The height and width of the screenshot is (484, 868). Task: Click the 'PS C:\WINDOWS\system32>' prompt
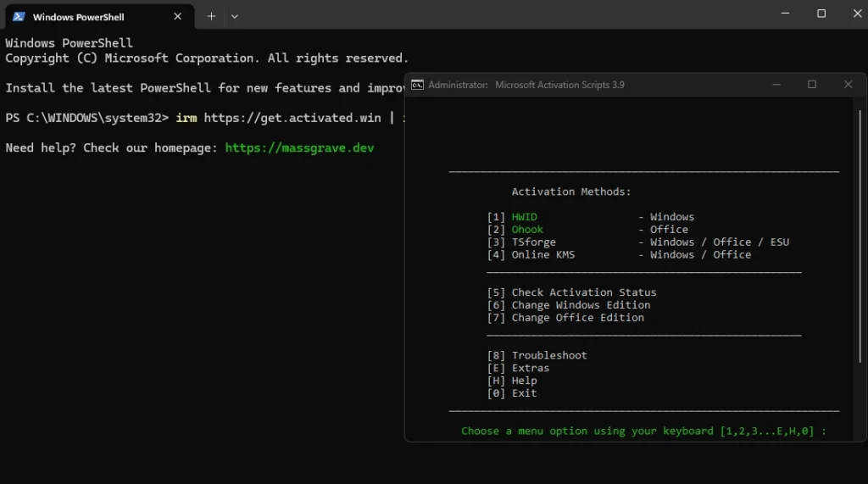(x=87, y=118)
